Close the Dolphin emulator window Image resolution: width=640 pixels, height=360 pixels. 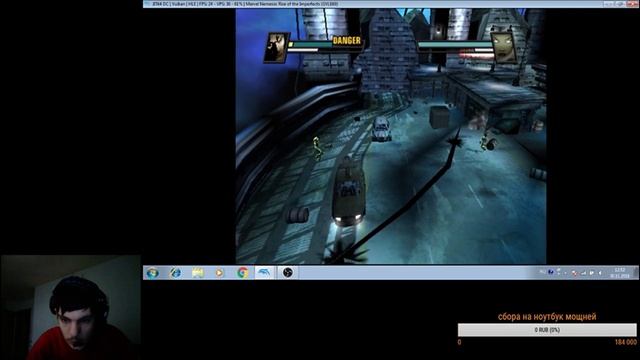632,4
